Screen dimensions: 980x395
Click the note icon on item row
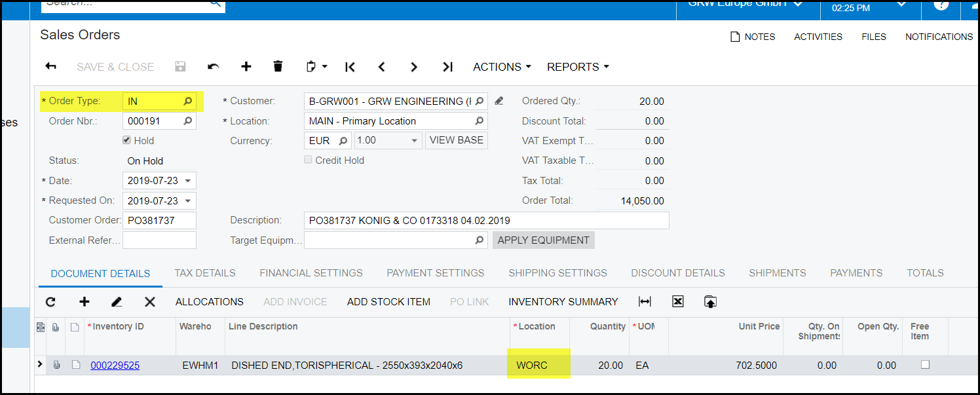coord(76,365)
